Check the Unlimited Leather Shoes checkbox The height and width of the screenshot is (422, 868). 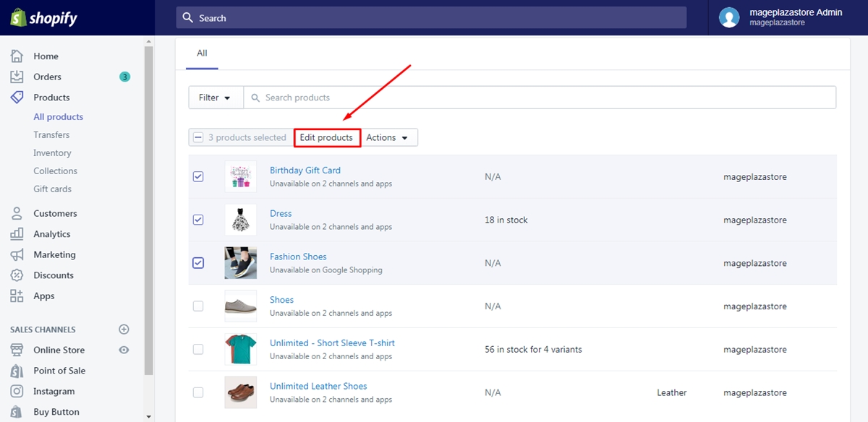click(x=198, y=392)
